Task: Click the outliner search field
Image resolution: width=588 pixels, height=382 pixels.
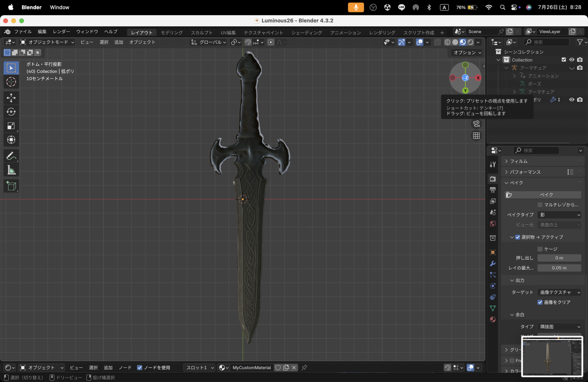Action: [547, 42]
